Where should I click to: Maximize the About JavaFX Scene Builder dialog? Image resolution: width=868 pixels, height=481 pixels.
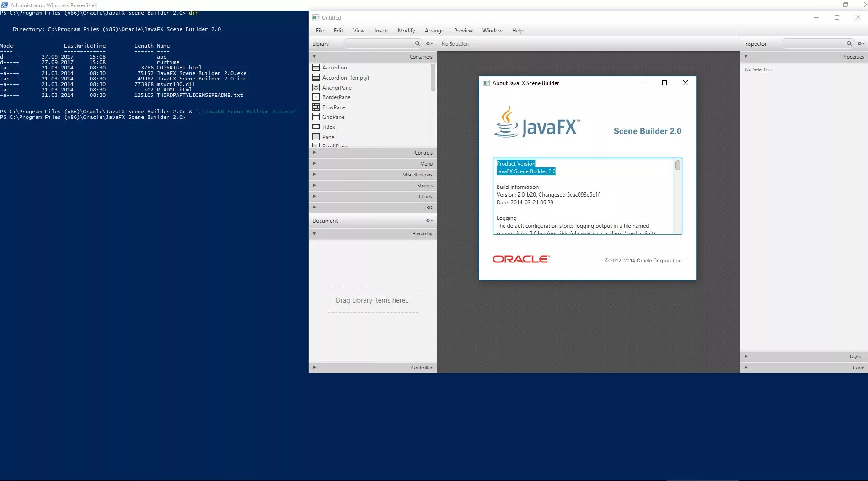(664, 83)
